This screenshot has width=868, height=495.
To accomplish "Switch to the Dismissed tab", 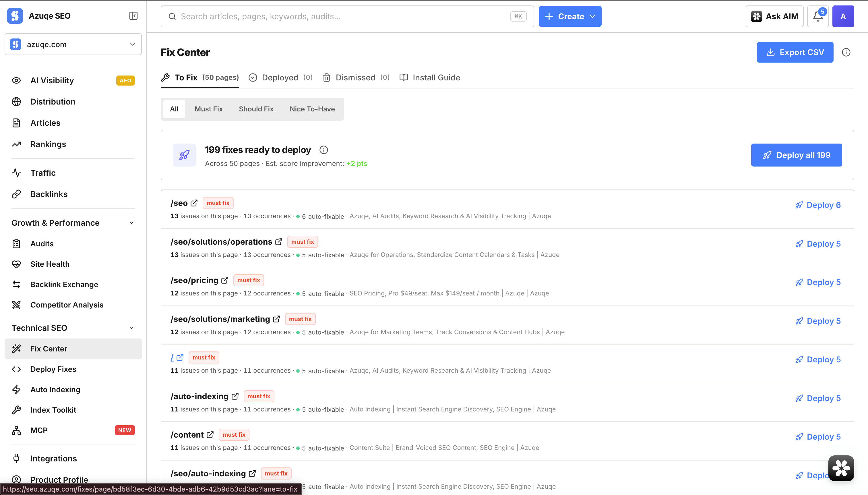I will tap(356, 78).
